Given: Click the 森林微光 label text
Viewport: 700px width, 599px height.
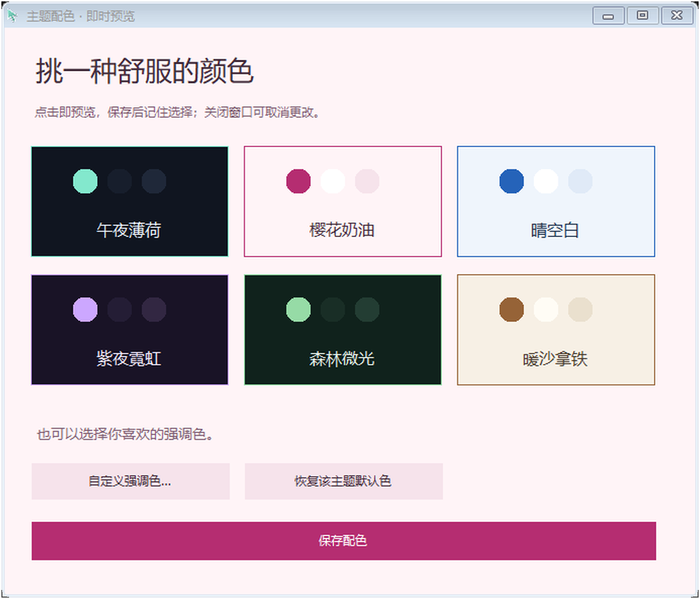Looking at the screenshot, I should [x=342, y=359].
